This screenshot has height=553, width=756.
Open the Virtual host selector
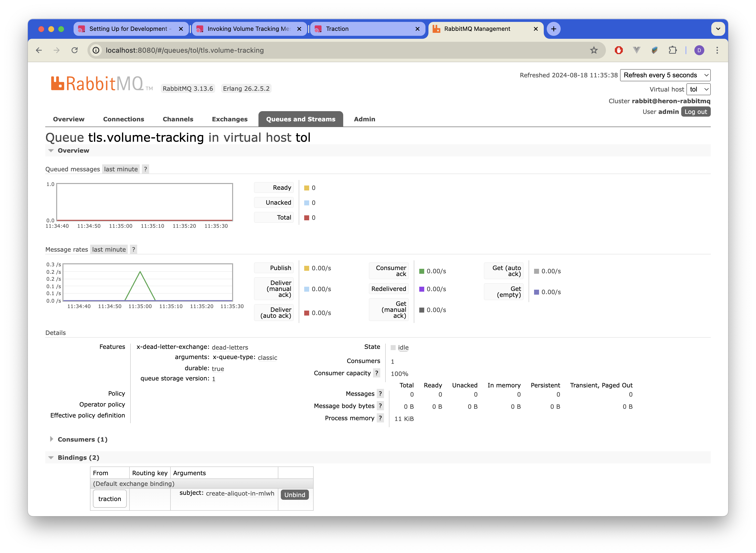(x=698, y=89)
